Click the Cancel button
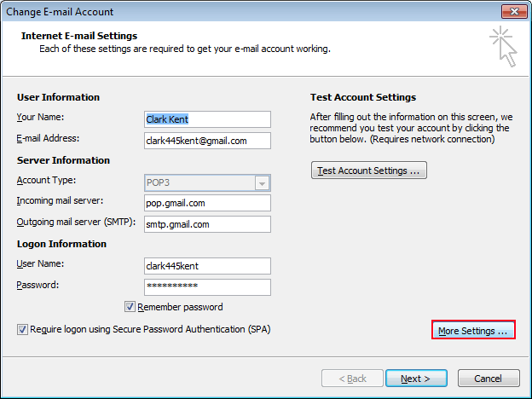This screenshot has height=399, width=532. click(x=489, y=379)
